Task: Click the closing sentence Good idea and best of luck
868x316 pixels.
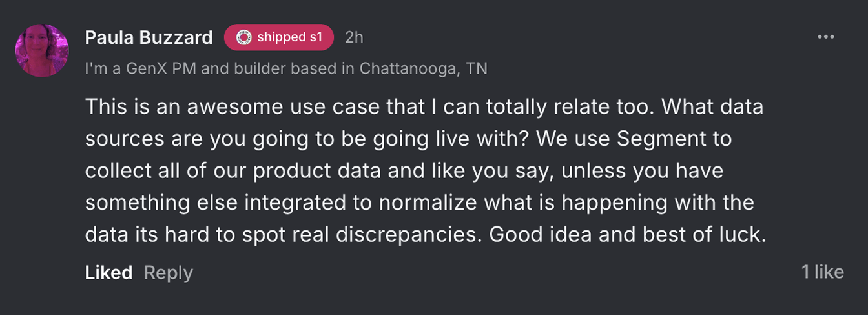Action: (626, 234)
